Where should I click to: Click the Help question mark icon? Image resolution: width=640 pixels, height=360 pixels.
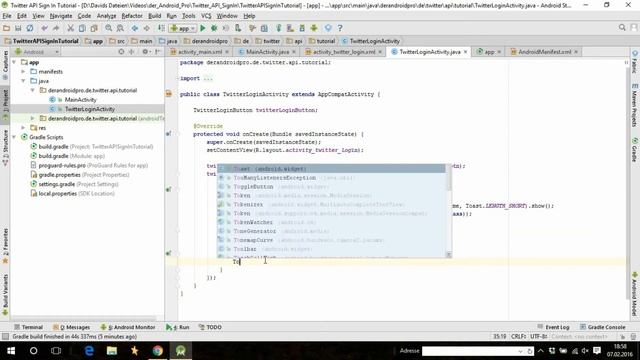coord(340,28)
